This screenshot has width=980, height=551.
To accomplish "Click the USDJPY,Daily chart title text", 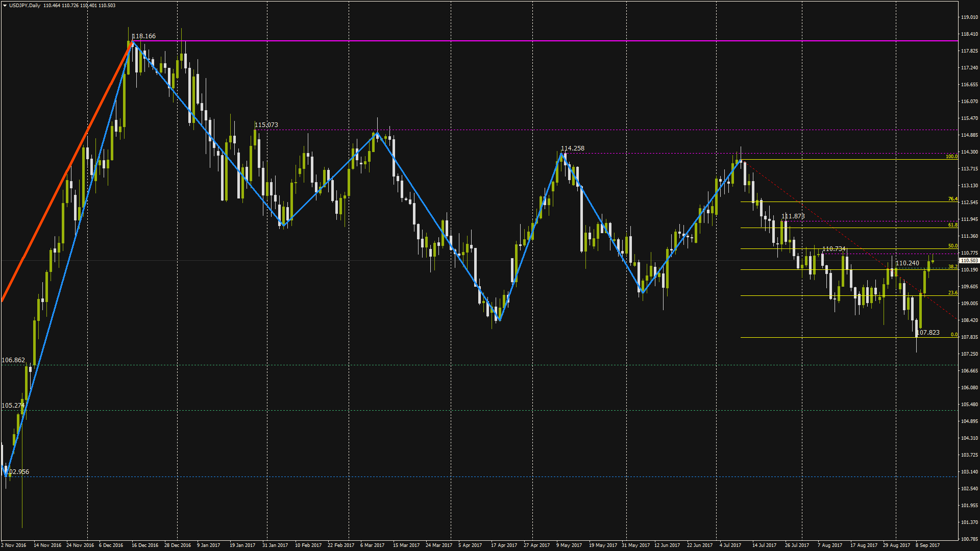I will pyautogui.click(x=24, y=6).
